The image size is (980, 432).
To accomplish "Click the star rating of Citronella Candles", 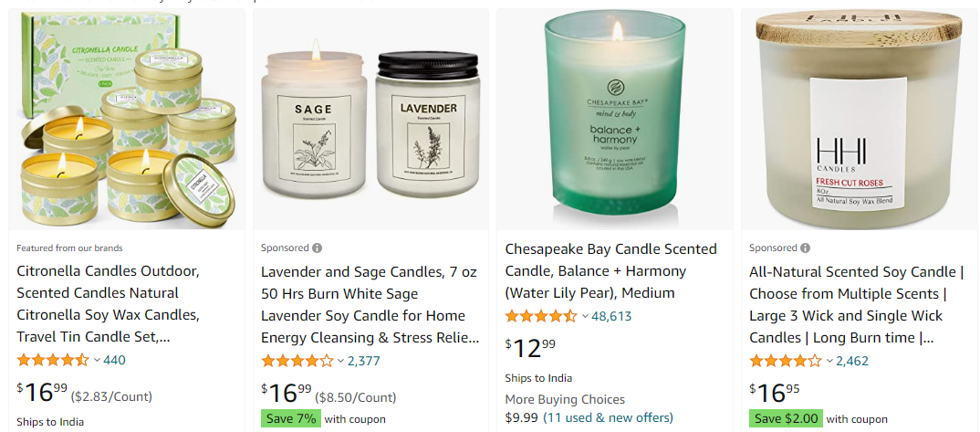I will coord(53,360).
